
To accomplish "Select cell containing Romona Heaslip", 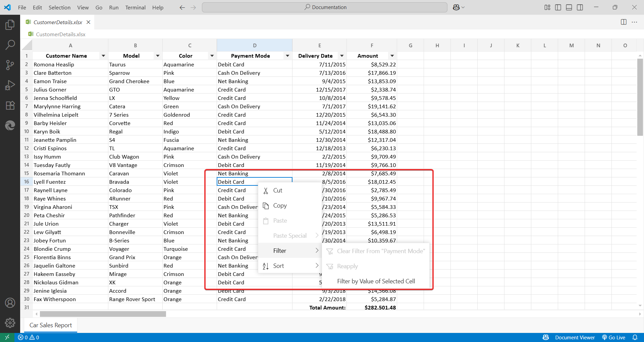I will (x=70, y=64).
